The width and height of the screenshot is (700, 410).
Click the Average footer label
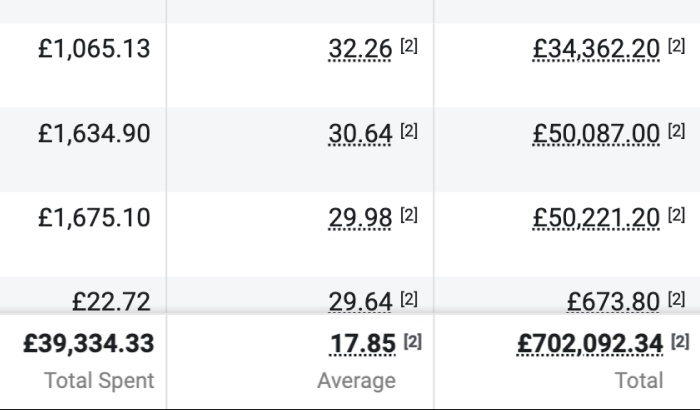356,381
